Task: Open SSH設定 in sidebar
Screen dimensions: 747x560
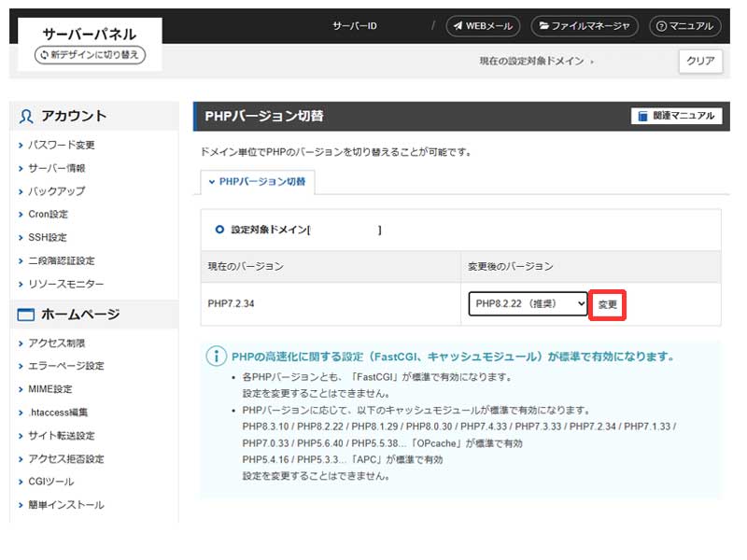Action: click(48, 237)
